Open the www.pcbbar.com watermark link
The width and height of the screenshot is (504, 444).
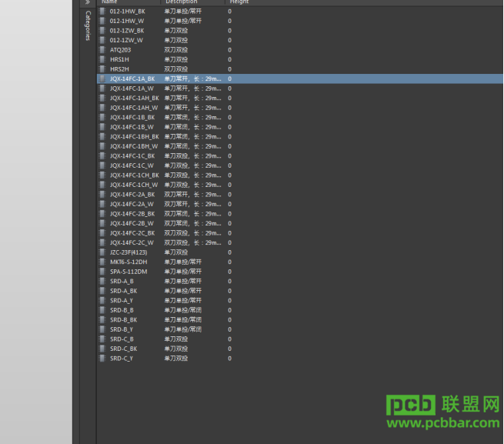(x=443, y=422)
